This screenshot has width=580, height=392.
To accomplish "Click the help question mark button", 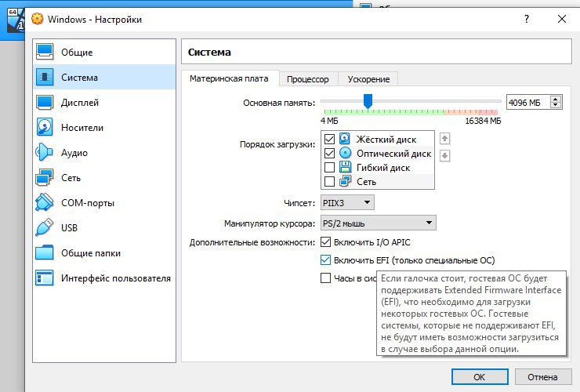I will [527, 19].
